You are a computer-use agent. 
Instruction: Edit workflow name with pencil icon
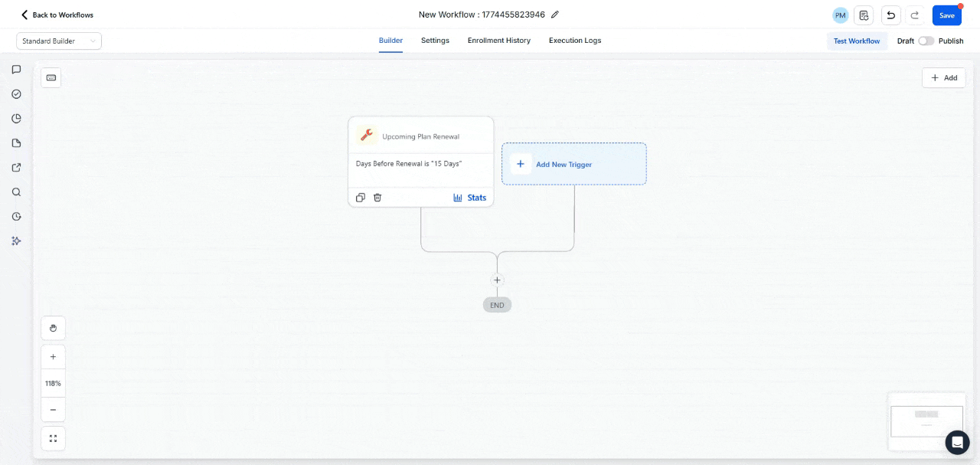(x=555, y=15)
